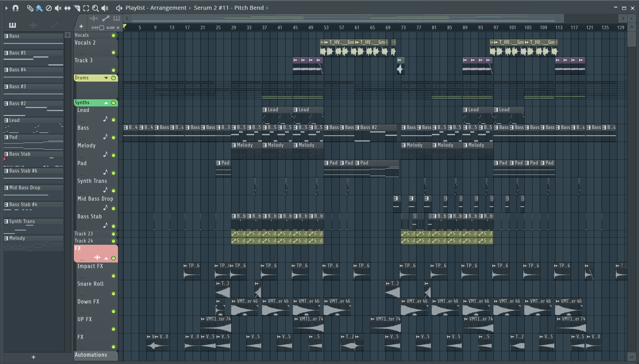Mute the UP FX track
Image resolution: width=639 pixels, height=364 pixels.
click(x=113, y=329)
